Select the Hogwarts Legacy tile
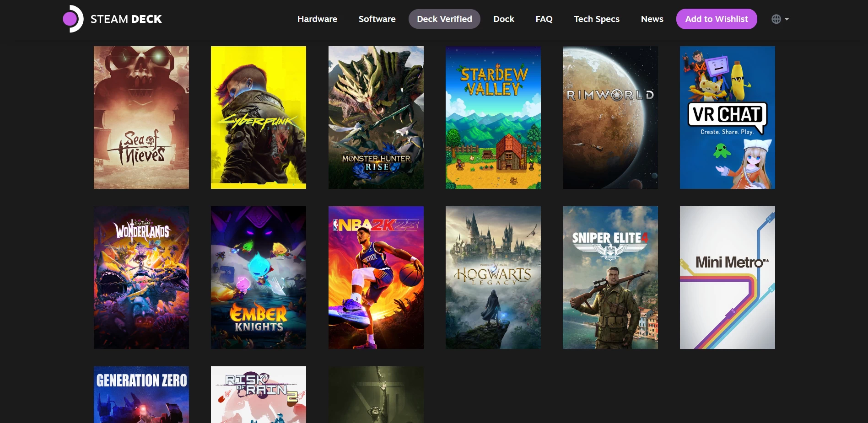 [493, 278]
